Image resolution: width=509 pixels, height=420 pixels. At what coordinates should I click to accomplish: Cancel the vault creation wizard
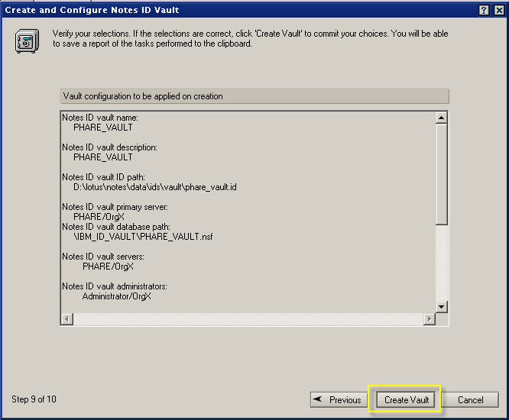tap(470, 400)
